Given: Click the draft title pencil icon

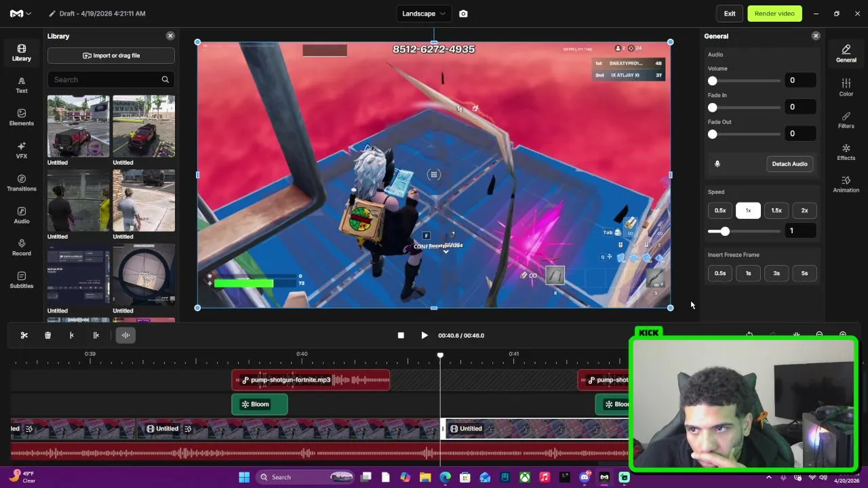Looking at the screenshot, I should [x=52, y=14].
